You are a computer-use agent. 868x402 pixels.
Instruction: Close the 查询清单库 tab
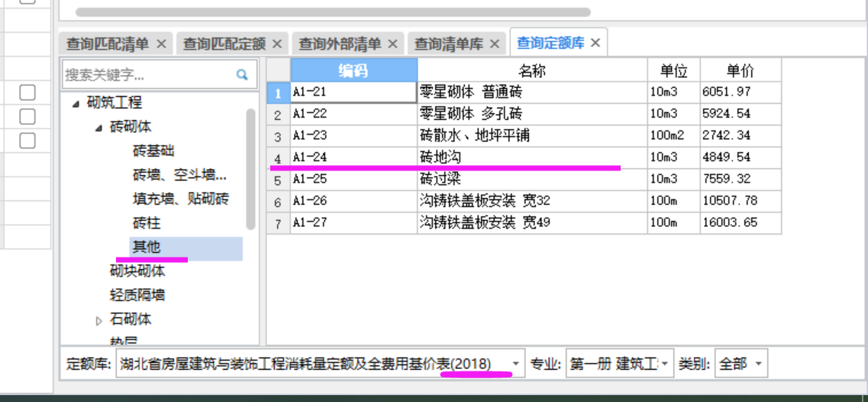click(x=495, y=44)
